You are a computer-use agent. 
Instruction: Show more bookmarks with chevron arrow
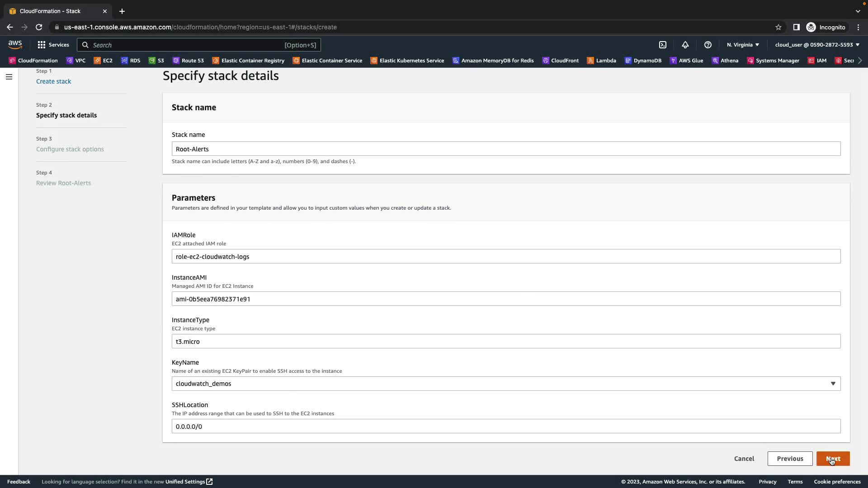[860, 61]
